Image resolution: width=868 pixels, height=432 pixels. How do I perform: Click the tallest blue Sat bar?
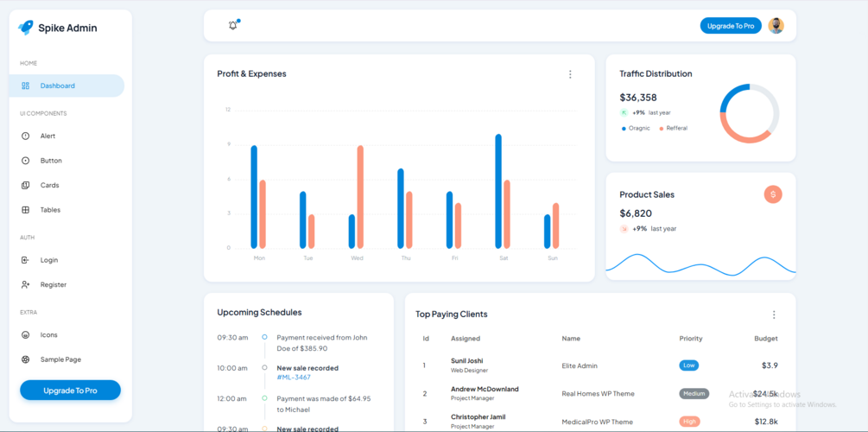(x=498, y=191)
